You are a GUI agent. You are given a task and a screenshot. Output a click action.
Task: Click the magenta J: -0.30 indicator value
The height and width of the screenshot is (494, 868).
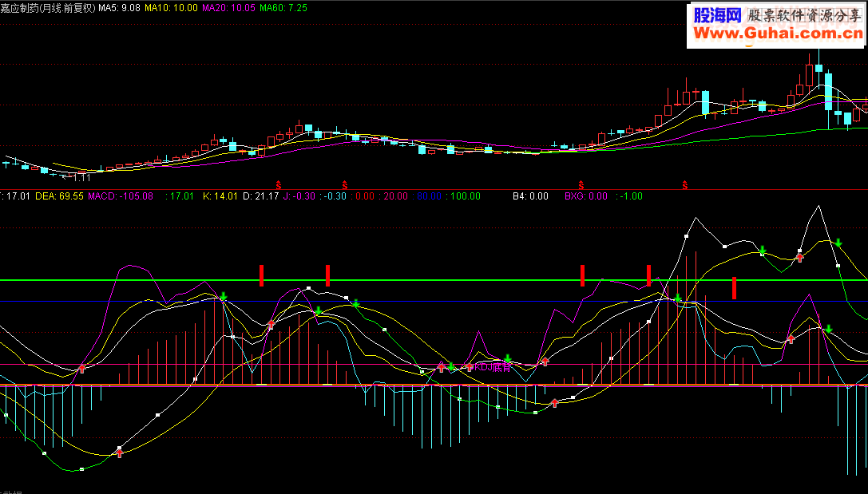tap(299, 196)
